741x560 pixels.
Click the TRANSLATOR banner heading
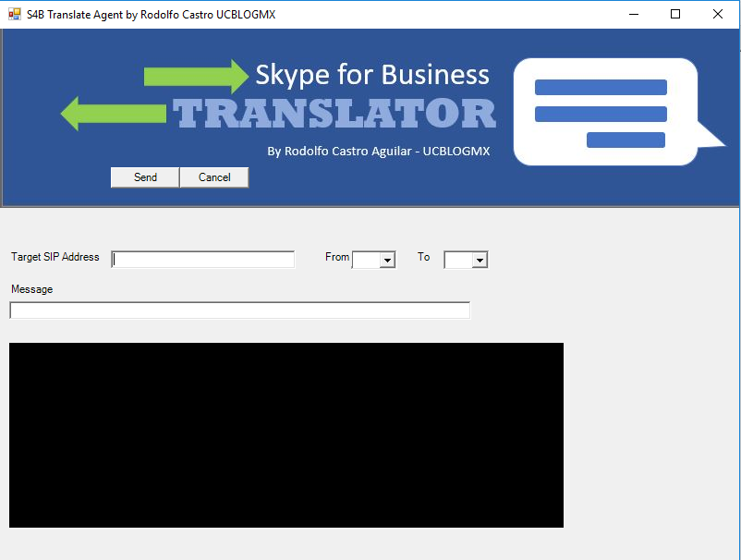click(334, 114)
